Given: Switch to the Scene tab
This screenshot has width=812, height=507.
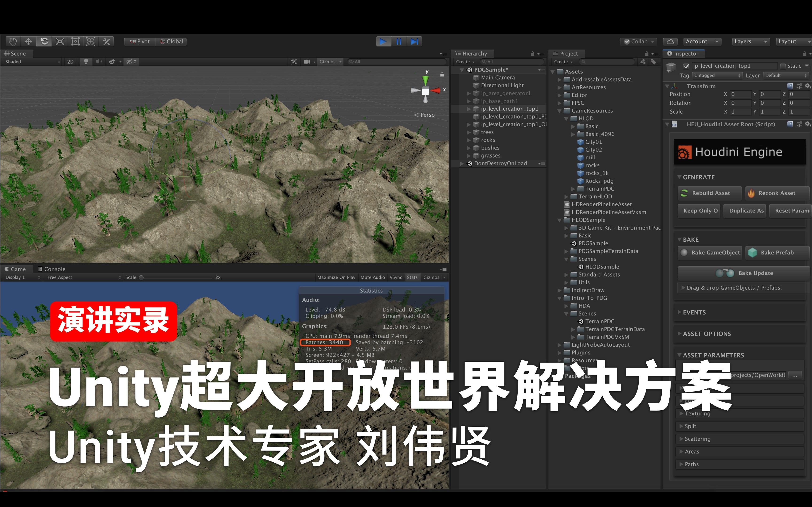Looking at the screenshot, I should tap(16, 53).
